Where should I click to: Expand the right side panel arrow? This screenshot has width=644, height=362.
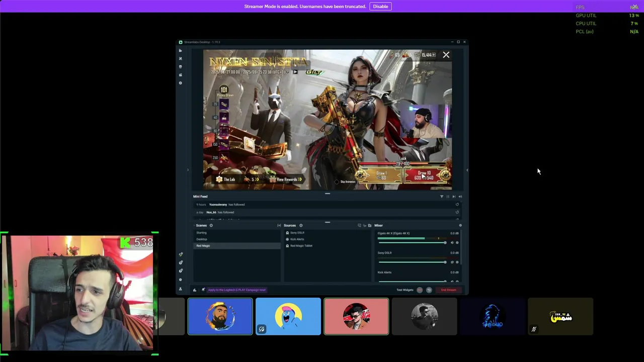click(x=467, y=170)
